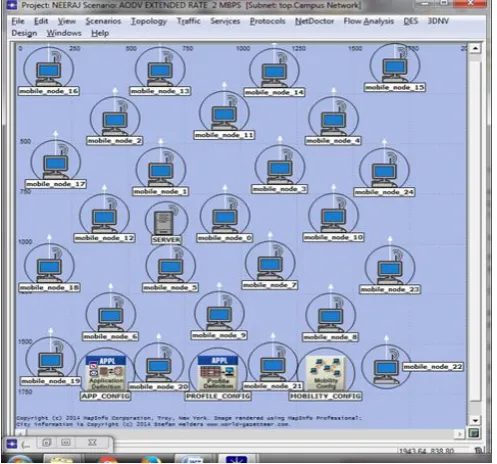The height and width of the screenshot is (464, 497).
Task: Click the APP_CONFIG name label
Action: (105, 396)
